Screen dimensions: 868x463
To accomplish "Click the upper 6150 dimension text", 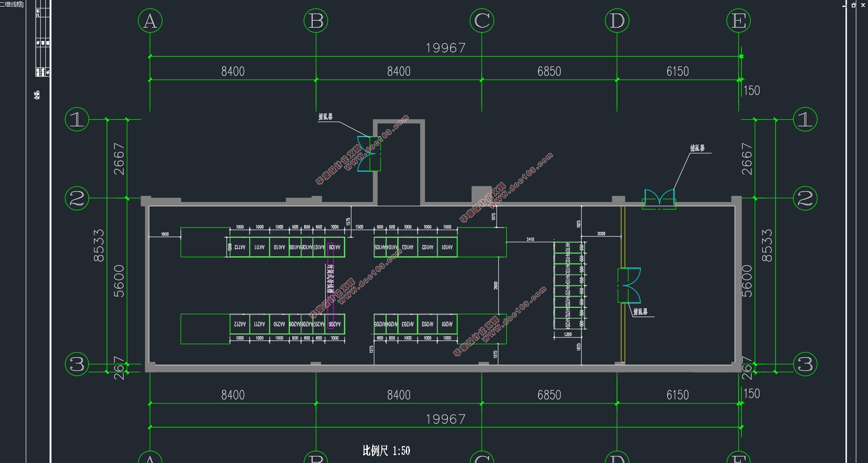I will coord(678,72).
